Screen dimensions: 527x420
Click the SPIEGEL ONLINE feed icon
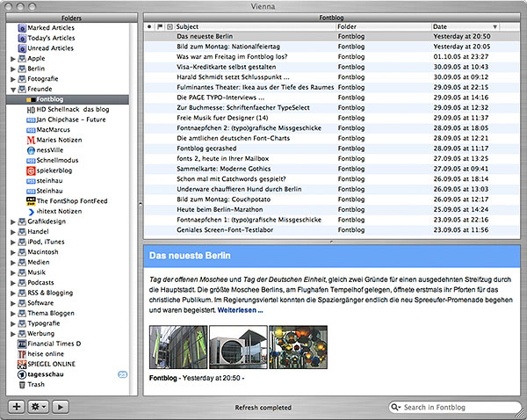click(x=22, y=364)
